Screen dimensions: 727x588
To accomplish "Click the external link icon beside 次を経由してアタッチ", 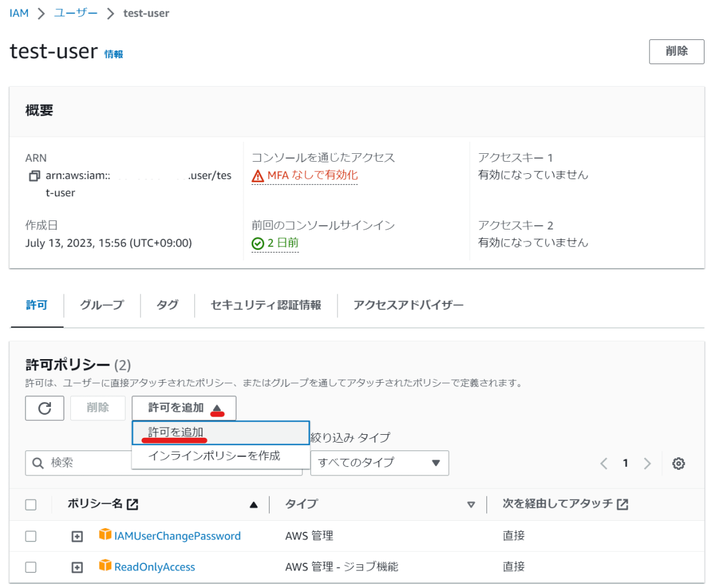I will pyautogui.click(x=622, y=504).
